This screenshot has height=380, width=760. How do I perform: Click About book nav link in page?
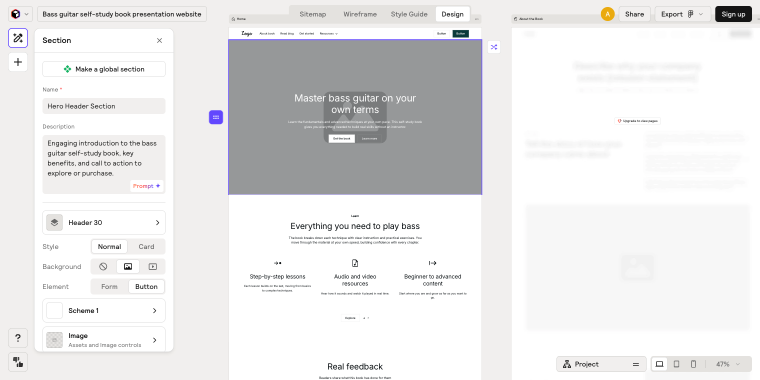point(267,33)
